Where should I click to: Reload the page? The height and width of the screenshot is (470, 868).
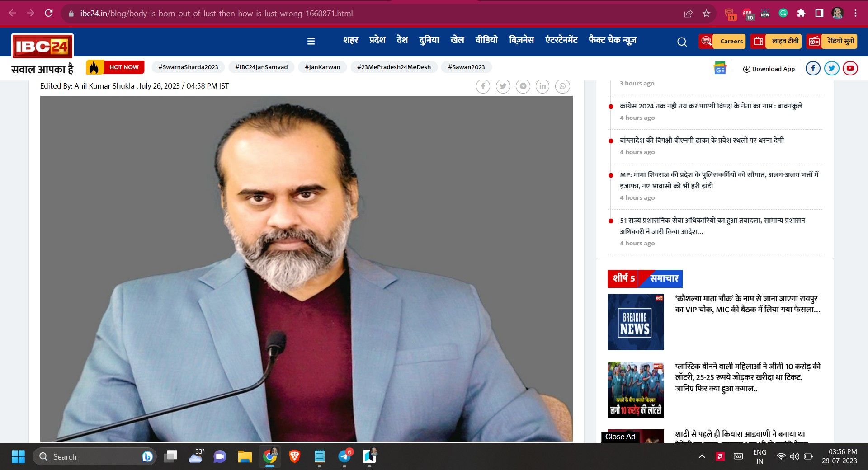(x=49, y=14)
